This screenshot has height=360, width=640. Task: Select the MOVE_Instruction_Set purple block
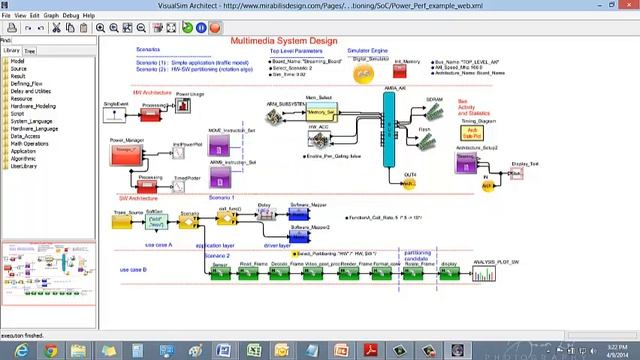click(219, 145)
